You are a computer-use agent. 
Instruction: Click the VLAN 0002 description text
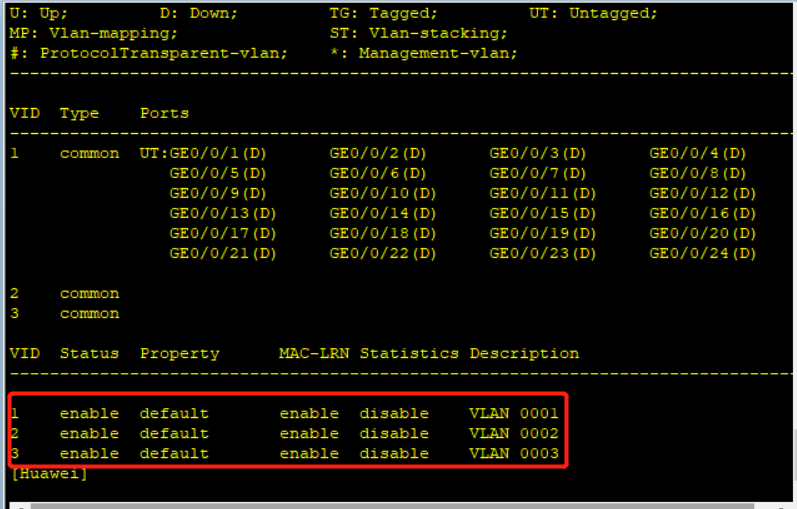[x=513, y=433]
